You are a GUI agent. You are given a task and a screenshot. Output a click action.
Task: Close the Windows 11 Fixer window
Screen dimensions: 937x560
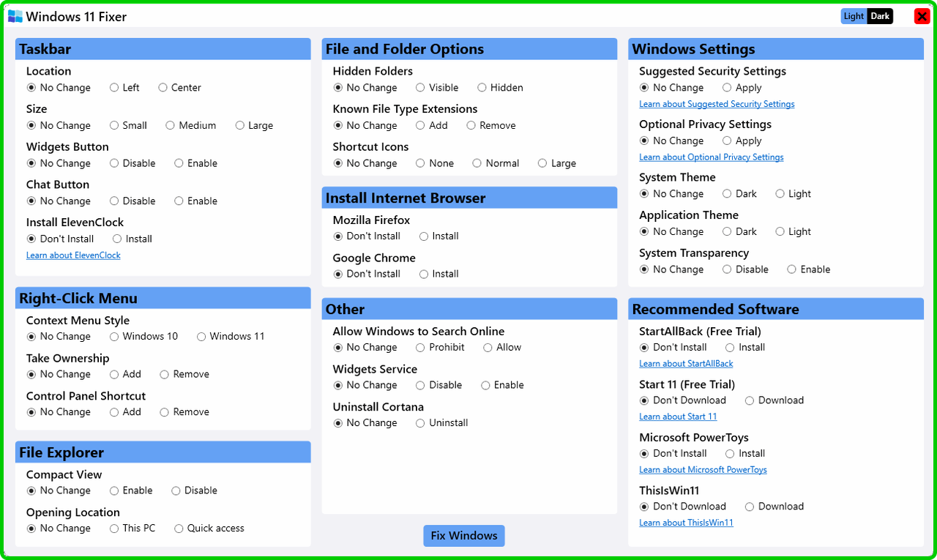coord(922,16)
